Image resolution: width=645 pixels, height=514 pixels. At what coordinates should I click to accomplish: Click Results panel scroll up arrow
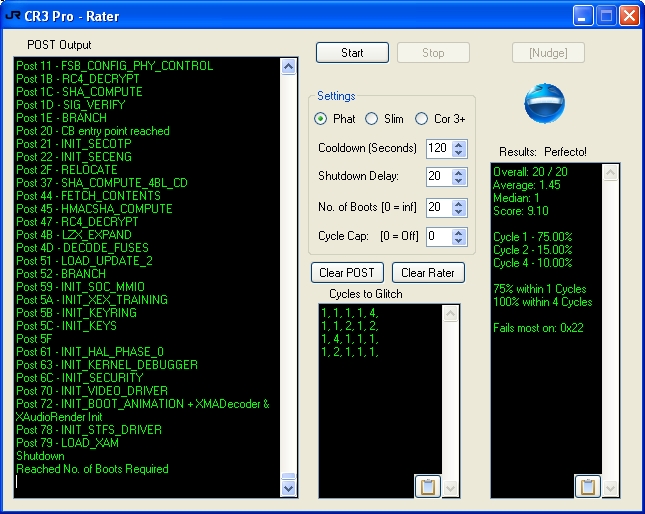point(610,173)
